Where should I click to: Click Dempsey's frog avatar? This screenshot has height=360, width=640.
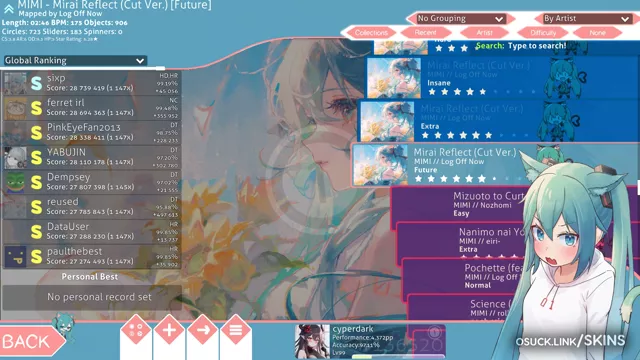pos(16,182)
